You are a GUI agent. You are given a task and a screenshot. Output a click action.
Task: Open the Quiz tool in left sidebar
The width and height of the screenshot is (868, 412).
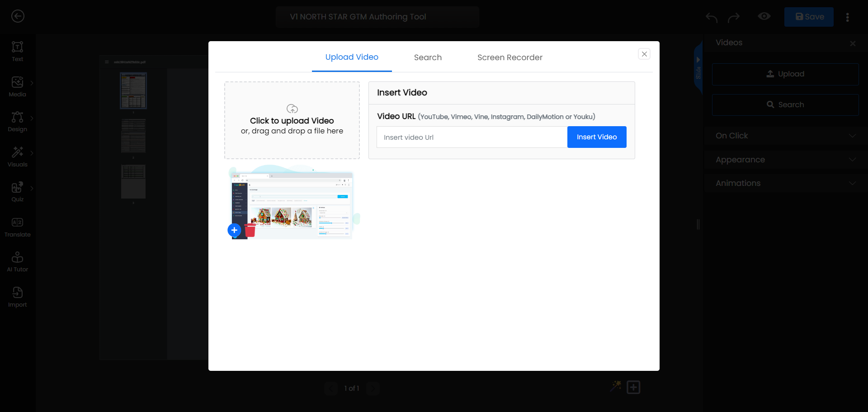point(17,192)
